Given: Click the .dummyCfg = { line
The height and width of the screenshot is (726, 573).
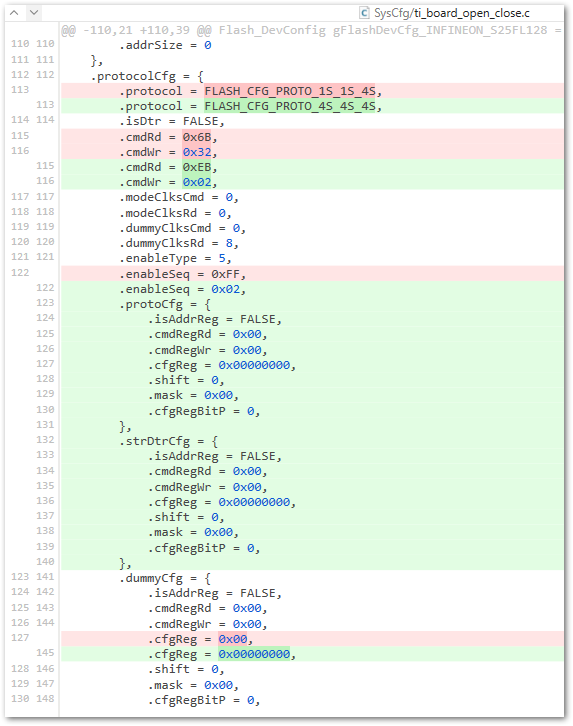Looking at the screenshot, I should pos(165,578).
